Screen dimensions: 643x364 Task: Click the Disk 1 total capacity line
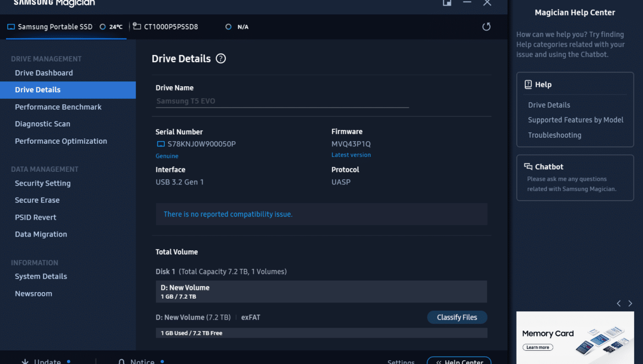(221, 271)
